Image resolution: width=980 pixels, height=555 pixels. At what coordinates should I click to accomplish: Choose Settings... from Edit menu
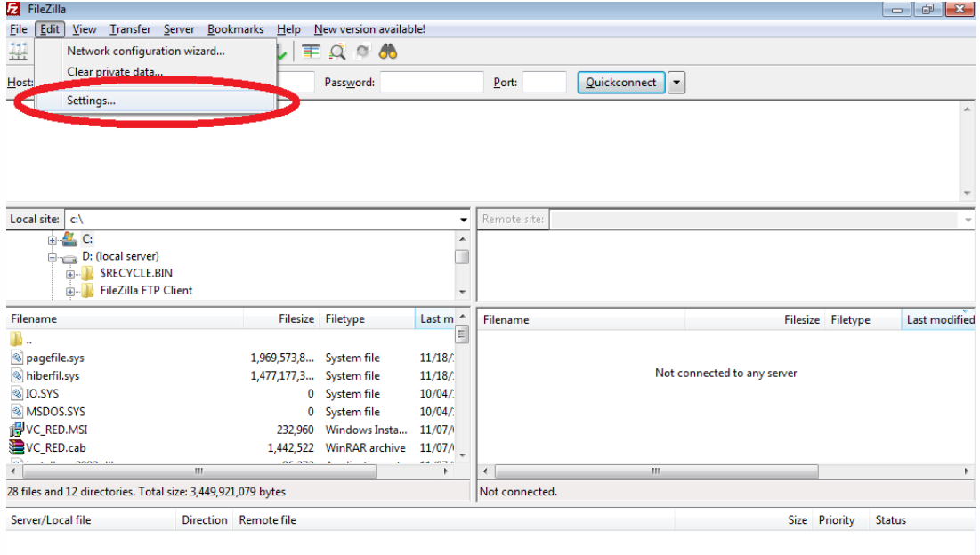click(156, 101)
